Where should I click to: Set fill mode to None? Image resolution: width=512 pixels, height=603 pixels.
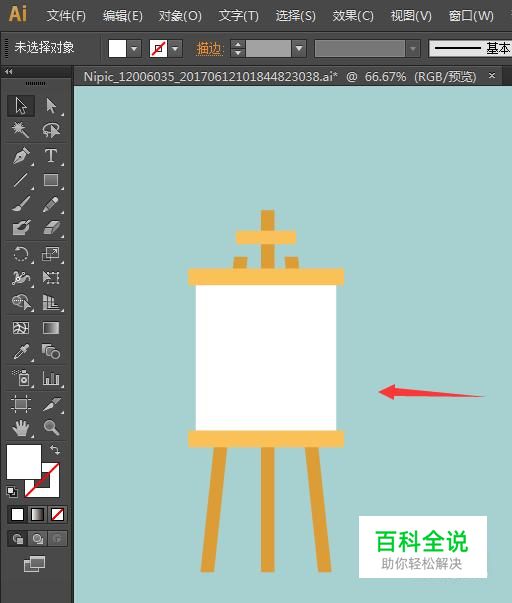pos(57,515)
